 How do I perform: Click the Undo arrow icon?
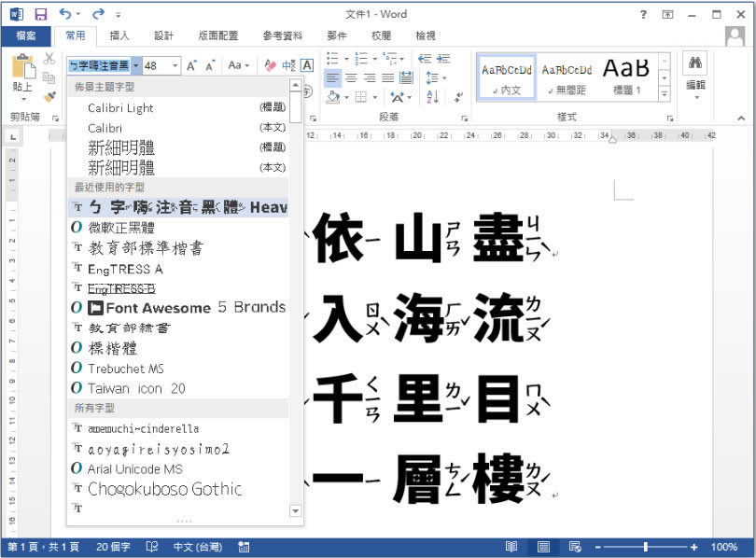pos(64,14)
